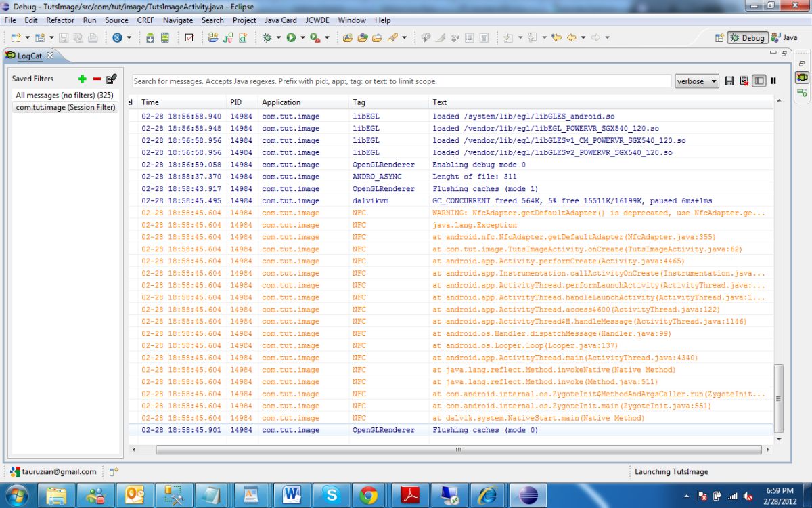
Task: Switch to the Java perspective
Action: click(x=785, y=38)
